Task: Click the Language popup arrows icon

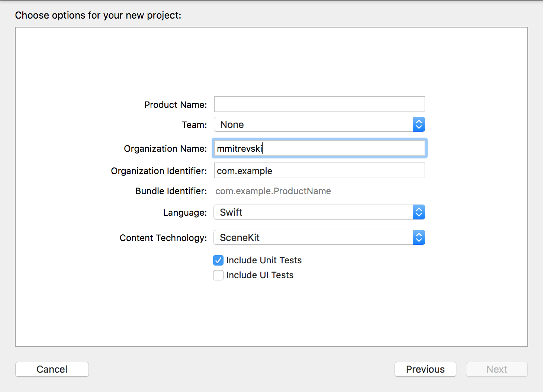Action: pos(419,212)
